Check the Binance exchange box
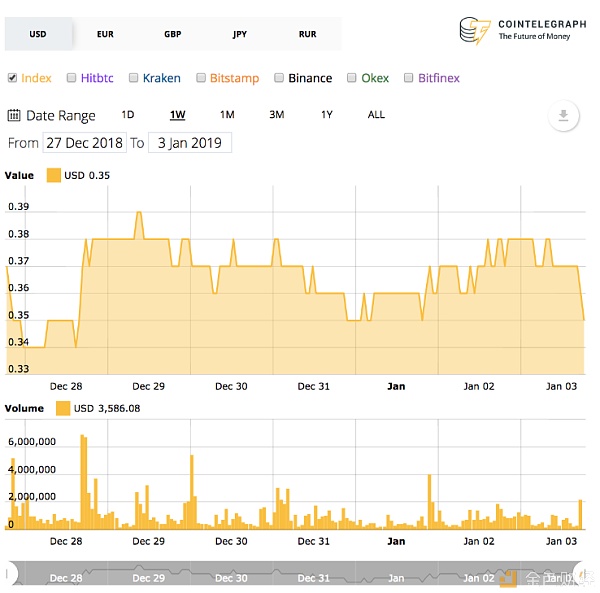 [x=279, y=78]
